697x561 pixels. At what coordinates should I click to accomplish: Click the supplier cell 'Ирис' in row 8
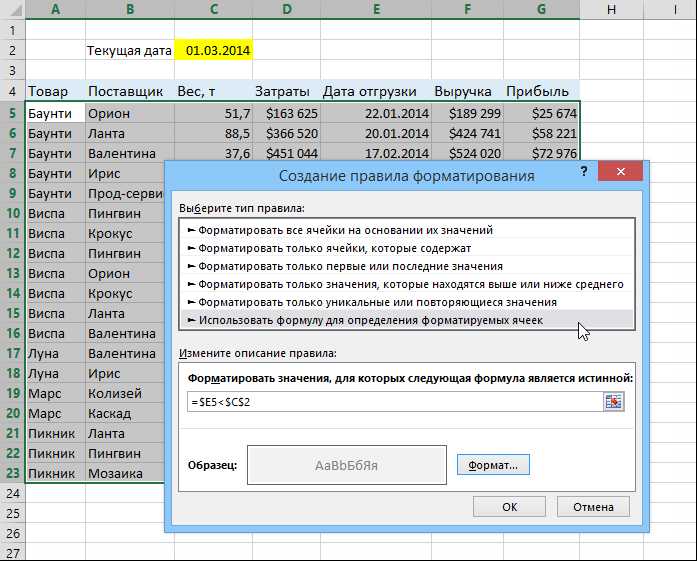click(x=125, y=173)
